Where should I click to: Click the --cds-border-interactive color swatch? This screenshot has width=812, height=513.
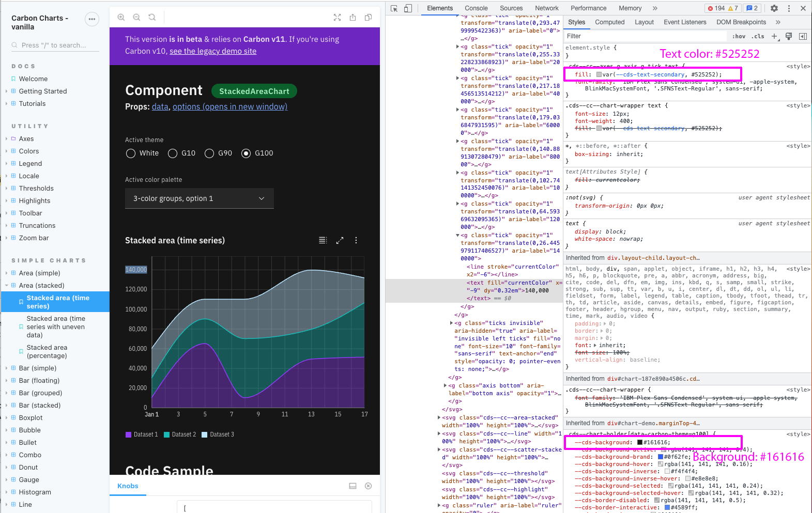(667, 507)
